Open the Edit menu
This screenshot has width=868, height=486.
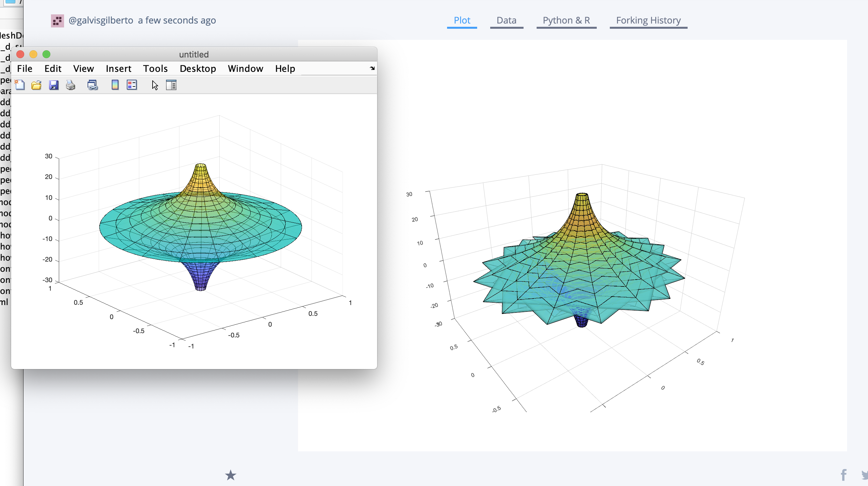53,69
